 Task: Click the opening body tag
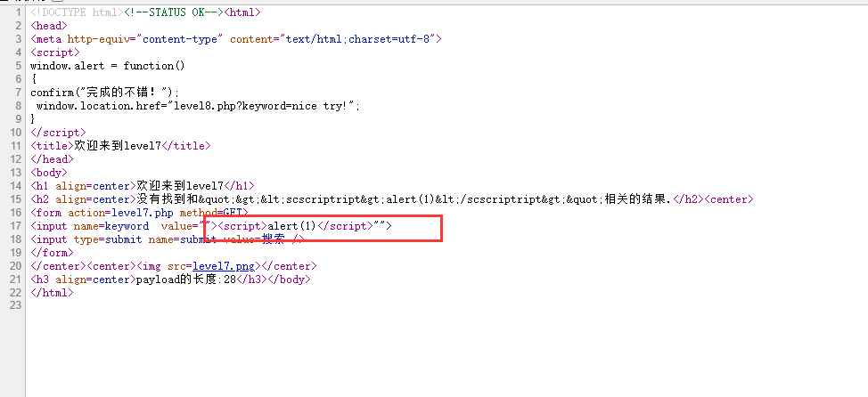click(49, 173)
